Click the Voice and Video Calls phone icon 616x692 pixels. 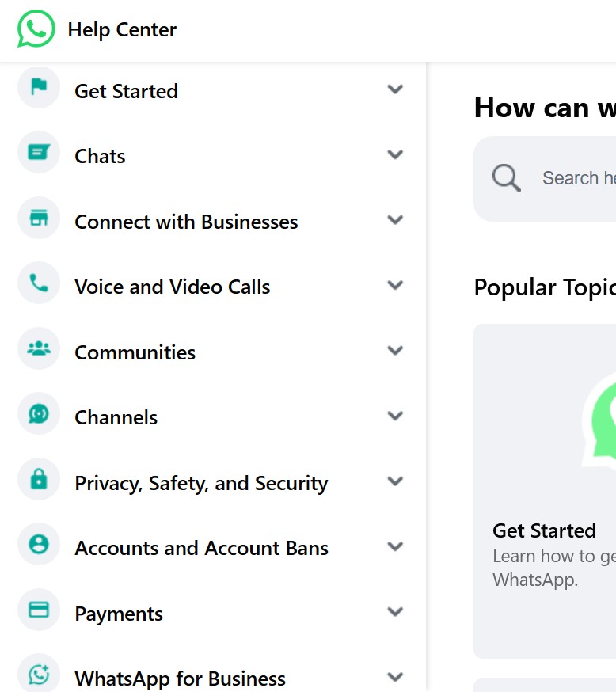tap(39, 283)
